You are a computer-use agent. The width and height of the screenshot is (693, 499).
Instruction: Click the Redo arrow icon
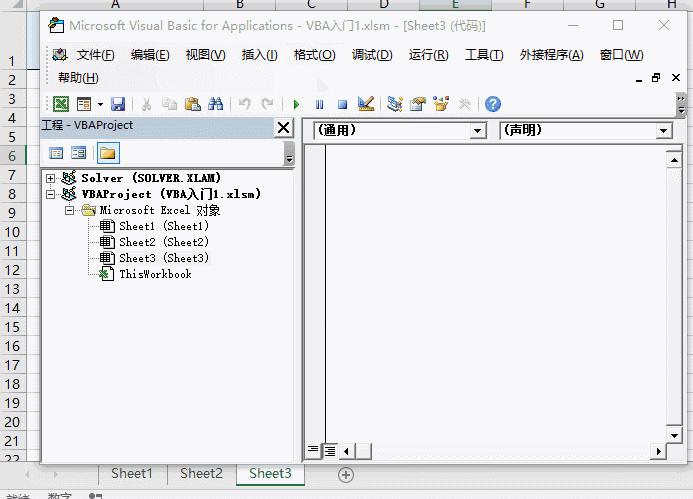[x=267, y=104]
